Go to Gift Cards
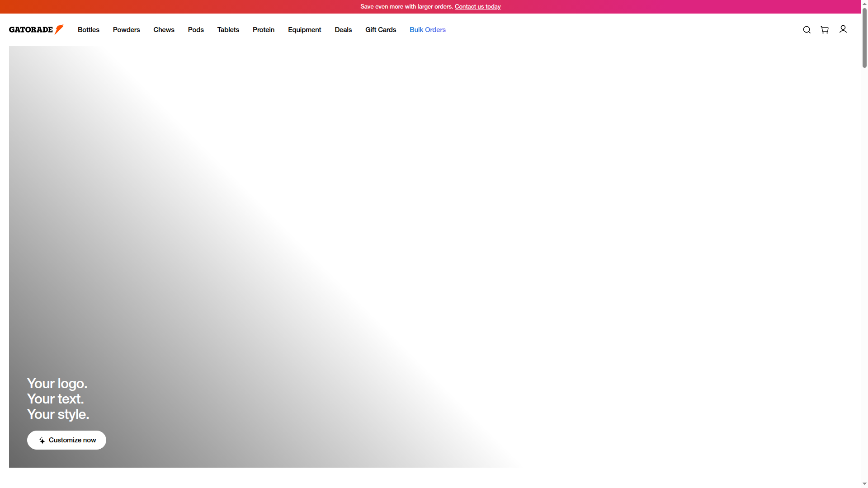This screenshot has width=868, height=488. 381,30
